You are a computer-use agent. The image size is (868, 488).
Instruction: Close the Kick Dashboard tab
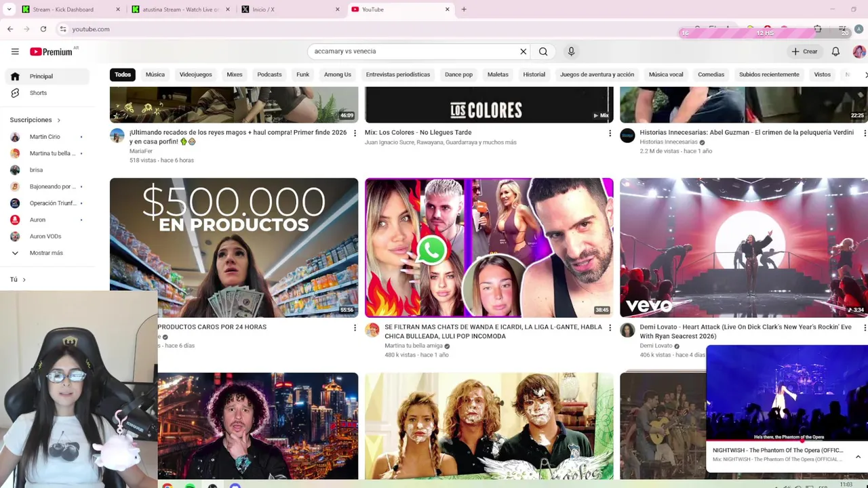point(118,9)
